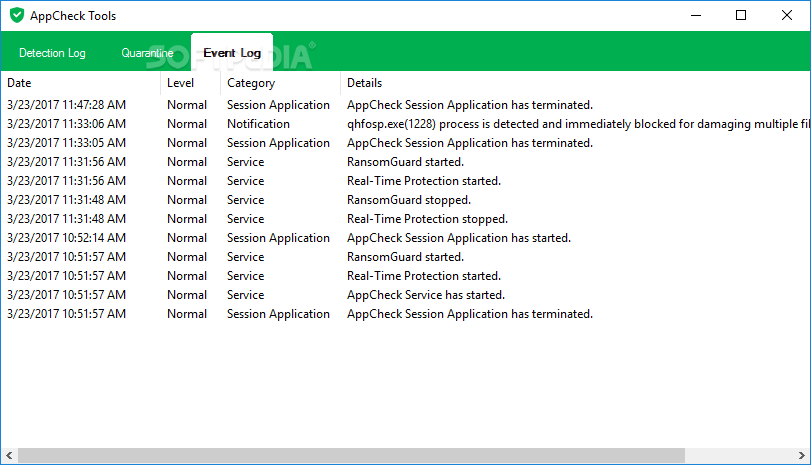Minimize the AppCheck Tools window
Image resolution: width=811 pixels, height=465 pixels.
[696, 16]
